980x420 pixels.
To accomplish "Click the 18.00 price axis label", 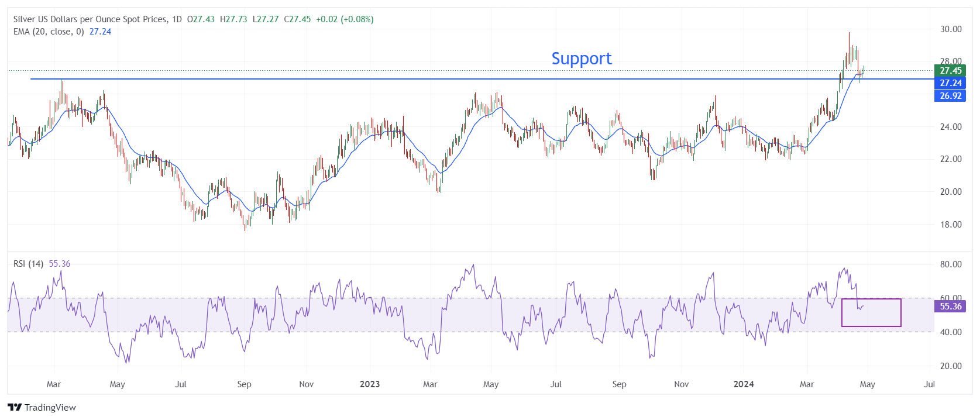I will [x=950, y=225].
